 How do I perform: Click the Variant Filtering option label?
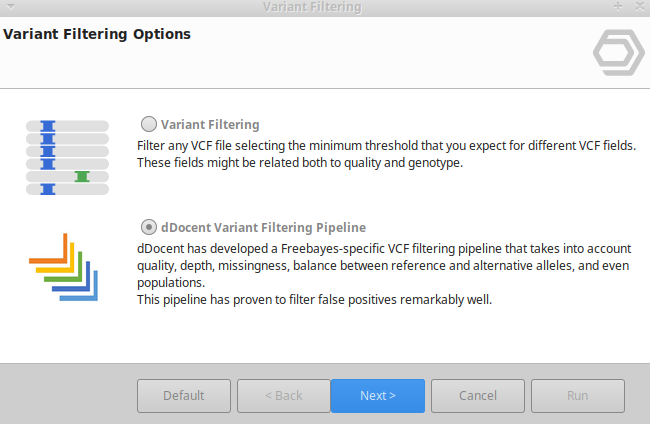tap(210, 125)
